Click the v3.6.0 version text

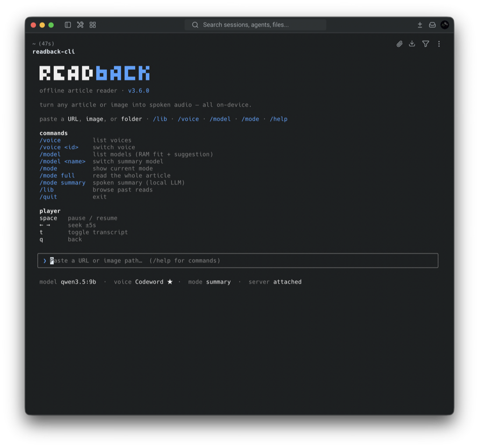[x=138, y=90]
